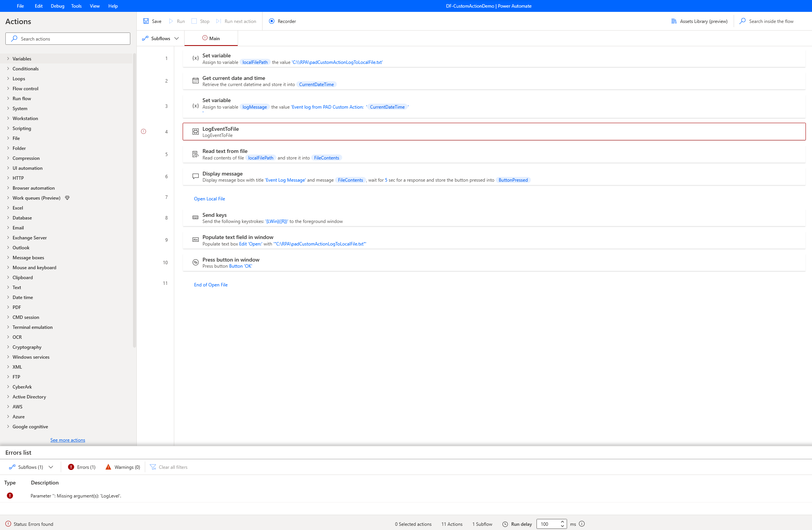The height and width of the screenshot is (530, 812).
Task: Expand the Mouse and keyboard group
Action: [8, 267]
